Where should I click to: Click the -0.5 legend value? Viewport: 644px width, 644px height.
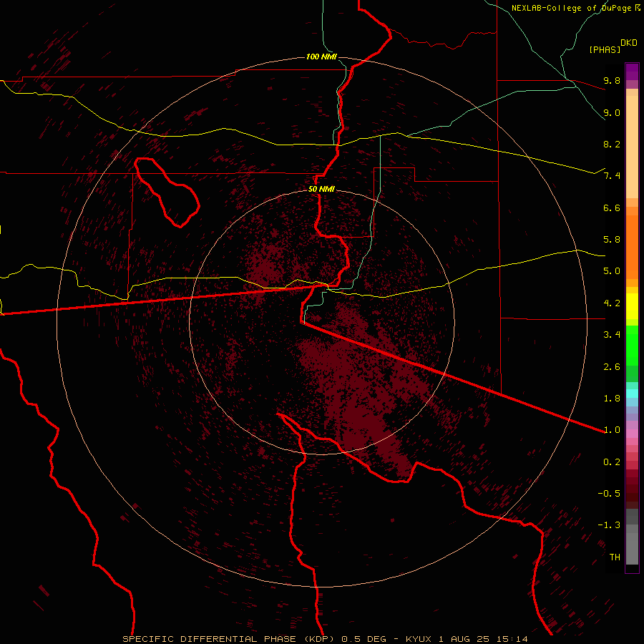(609, 494)
